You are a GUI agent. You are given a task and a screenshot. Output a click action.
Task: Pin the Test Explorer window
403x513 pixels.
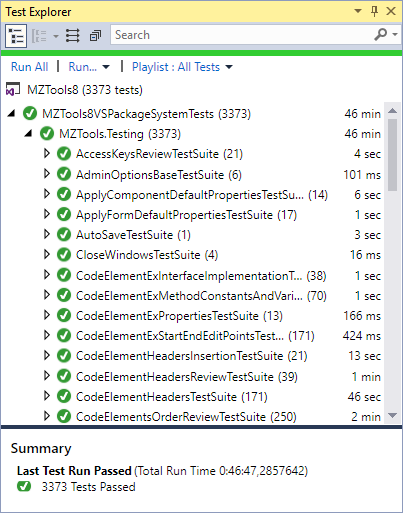375,11
